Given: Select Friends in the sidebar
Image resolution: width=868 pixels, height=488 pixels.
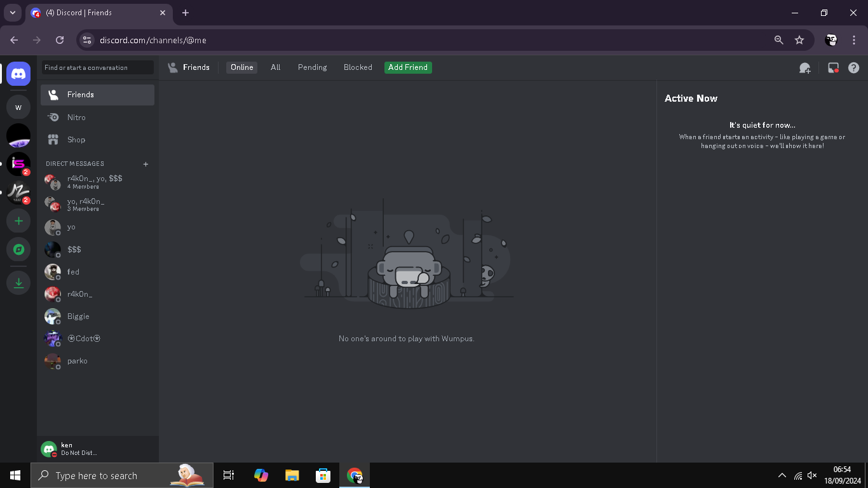Looking at the screenshot, I should click(97, 95).
